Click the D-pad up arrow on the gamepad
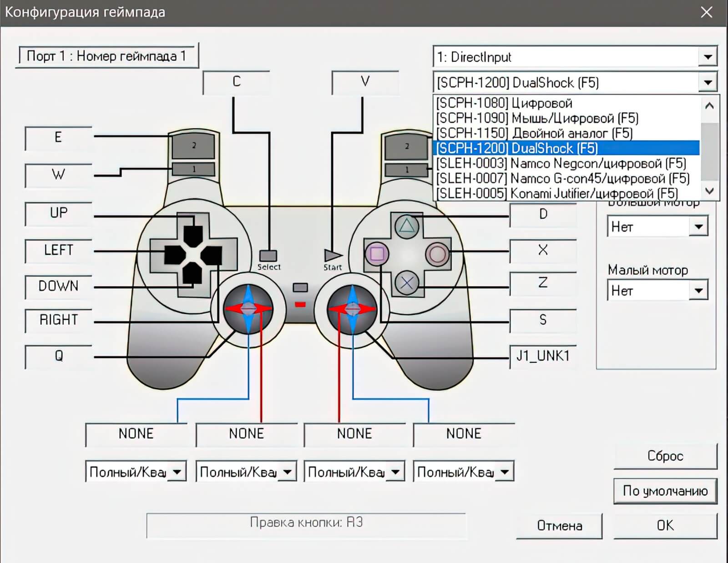Image resolution: width=728 pixels, height=563 pixels. (193, 236)
